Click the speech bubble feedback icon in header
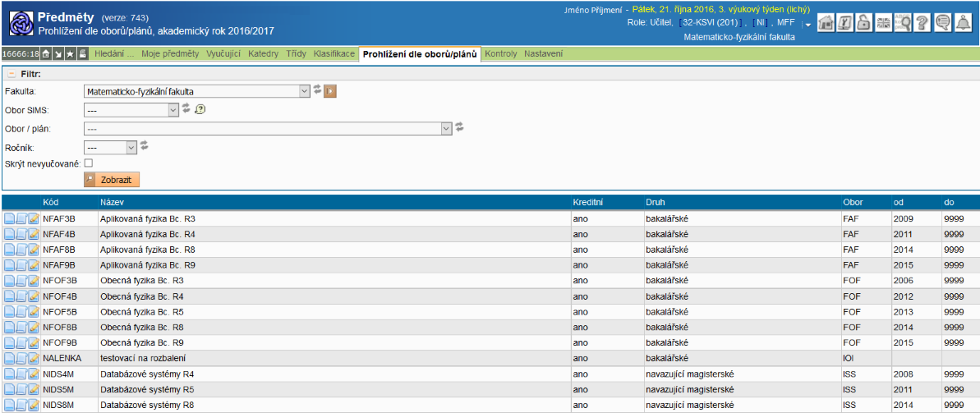980x413 pixels. [x=942, y=23]
